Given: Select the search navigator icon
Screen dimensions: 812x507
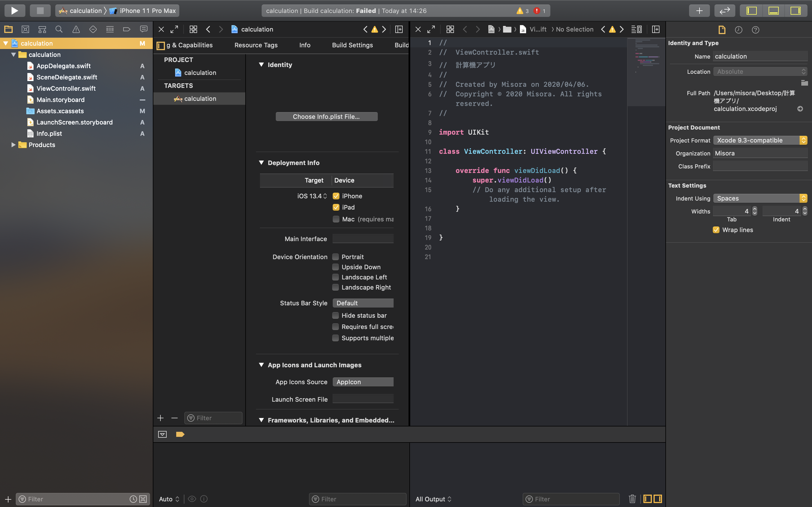Looking at the screenshot, I should coord(59,29).
